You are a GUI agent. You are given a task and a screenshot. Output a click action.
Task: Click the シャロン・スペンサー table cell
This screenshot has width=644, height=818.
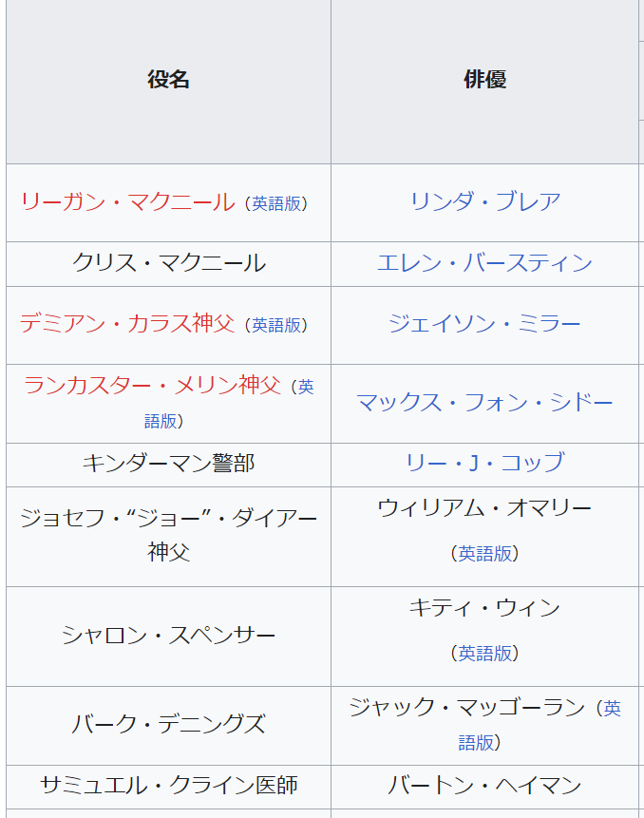(168, 635)
